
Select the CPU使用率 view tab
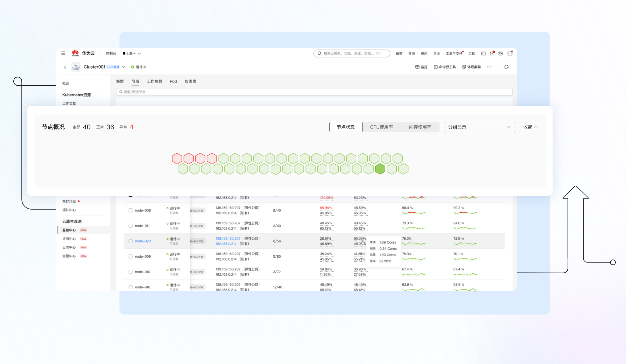[x=381, y=127]
